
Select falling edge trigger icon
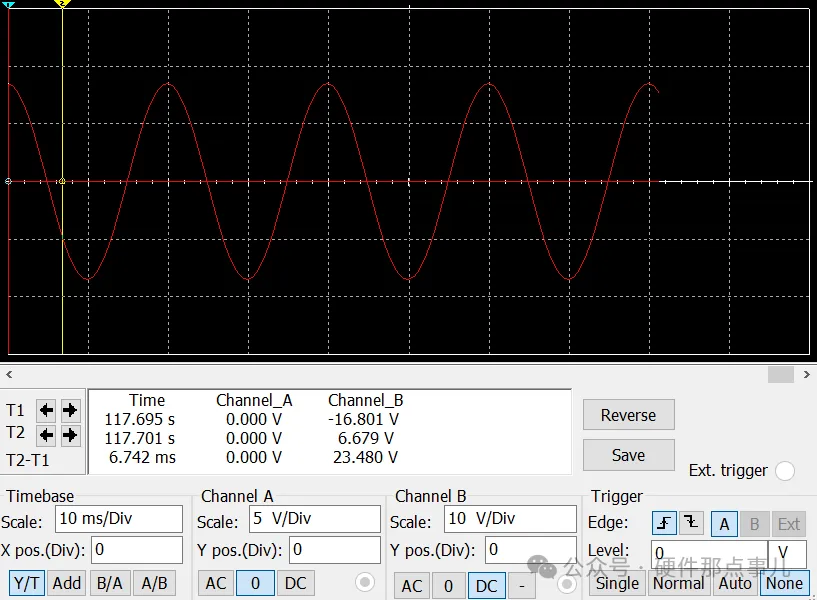[691, 523]
